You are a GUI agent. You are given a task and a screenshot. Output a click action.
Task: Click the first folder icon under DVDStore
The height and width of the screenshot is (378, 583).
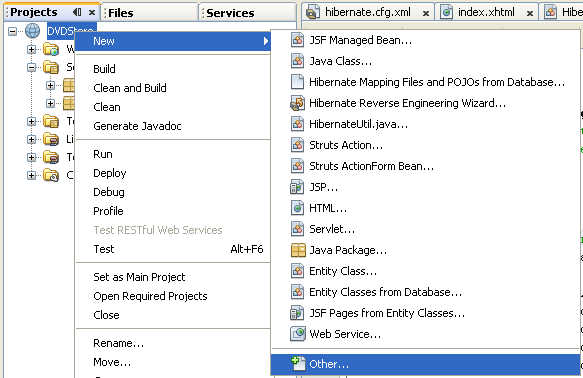[51, 49]
